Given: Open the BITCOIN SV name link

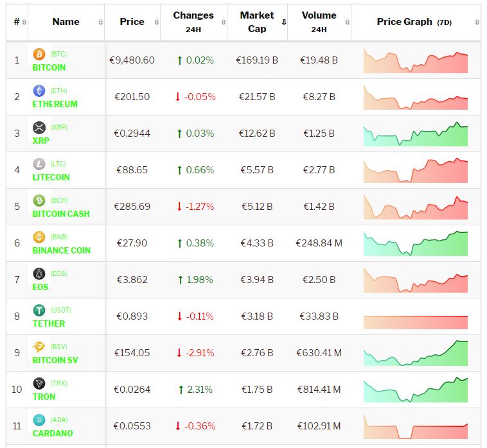Looking at the screenshot, I should [x=55, y=360].
